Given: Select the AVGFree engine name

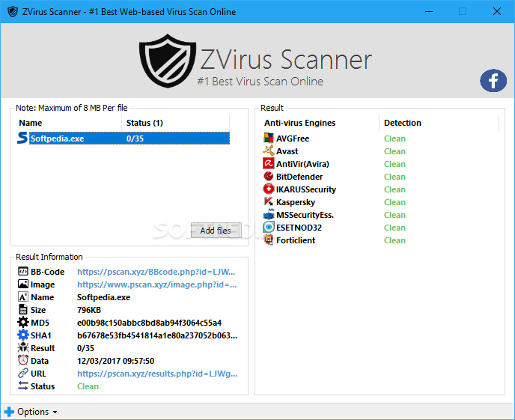Looking at the screenshot, I should [x=293, y=139].
